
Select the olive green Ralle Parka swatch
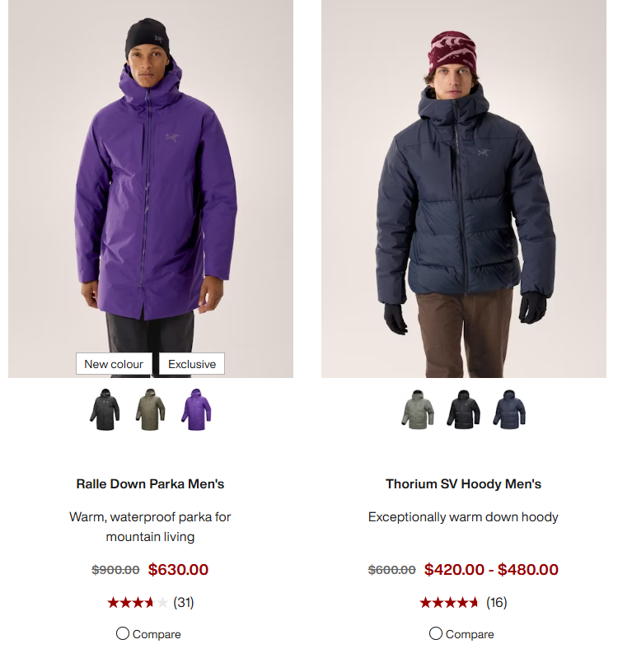point(151,410)
